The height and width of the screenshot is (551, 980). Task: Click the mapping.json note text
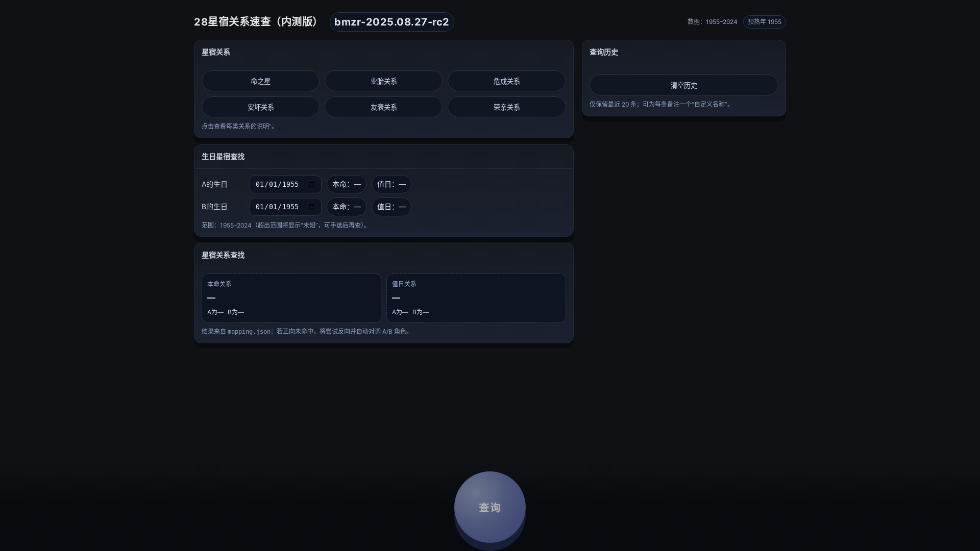coord(307,331)
